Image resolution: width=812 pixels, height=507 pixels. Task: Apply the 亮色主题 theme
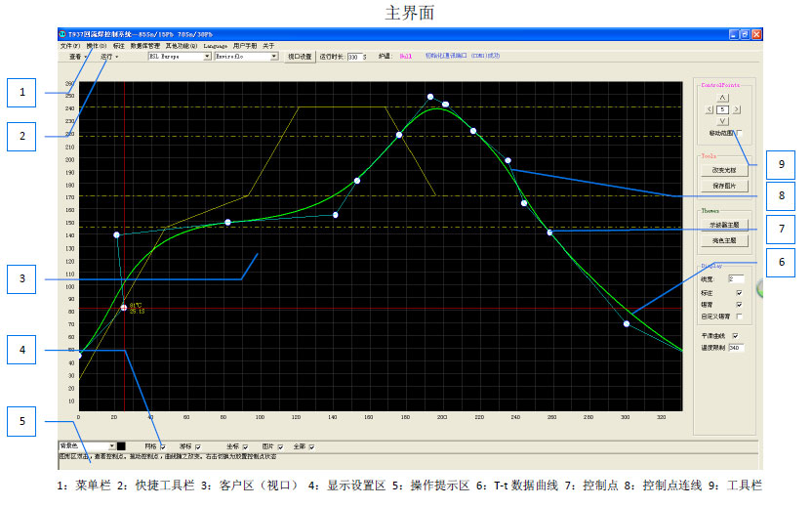[724, 240]
